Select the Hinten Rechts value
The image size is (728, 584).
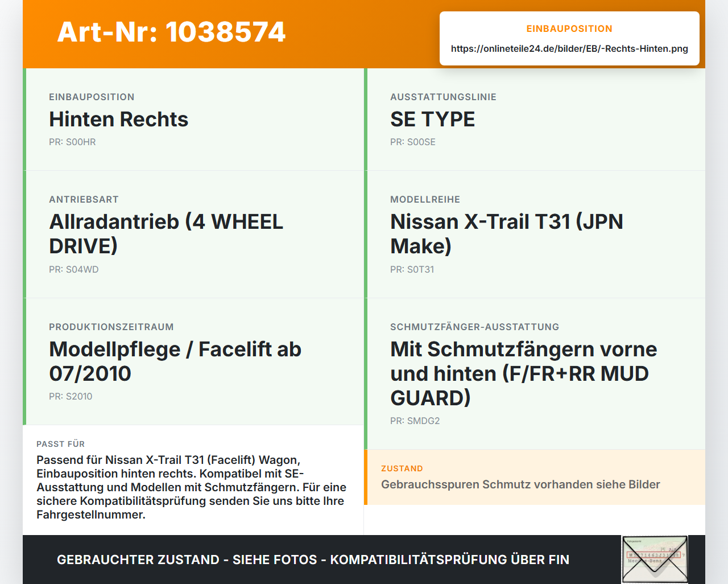118,119
